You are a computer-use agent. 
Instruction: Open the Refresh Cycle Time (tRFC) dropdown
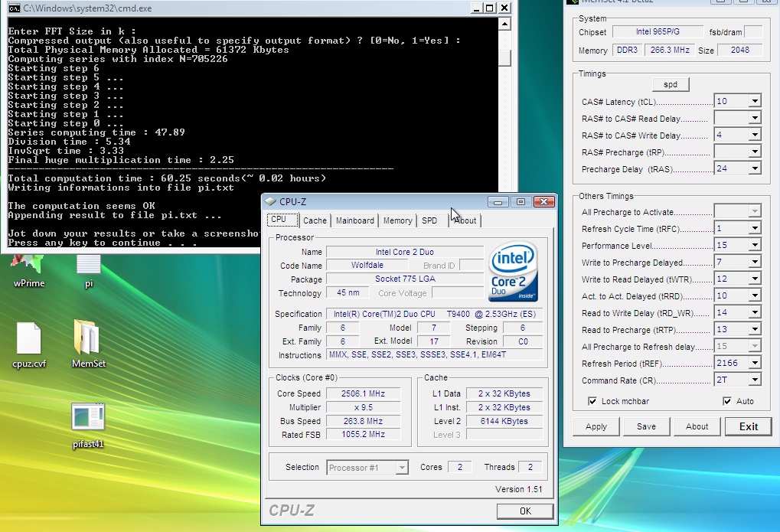(755, 229)
